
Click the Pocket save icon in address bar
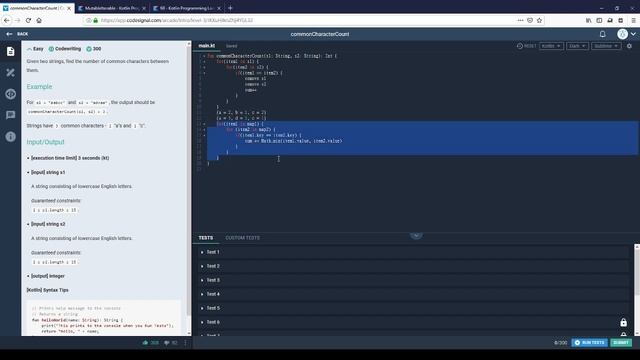[x=530, y=20]
